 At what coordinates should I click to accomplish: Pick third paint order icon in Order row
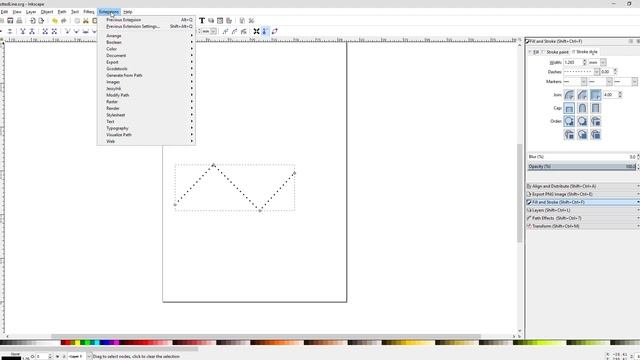pos(596,121)
